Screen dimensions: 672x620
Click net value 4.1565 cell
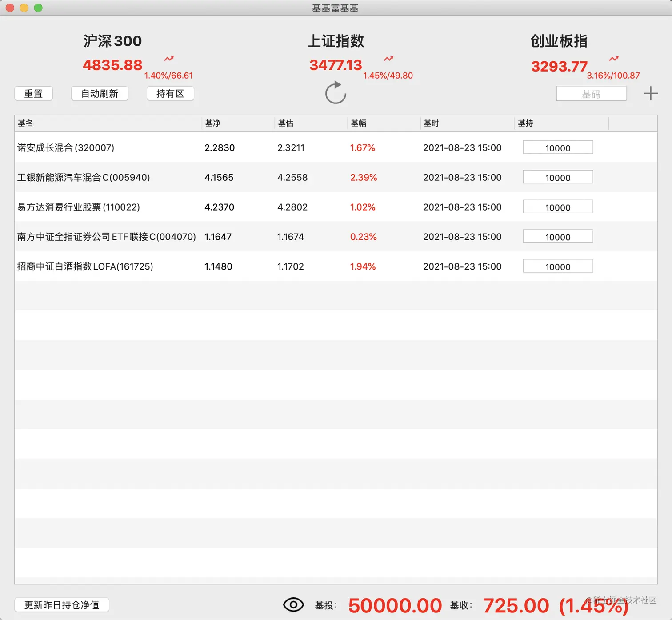click(219, 177)
